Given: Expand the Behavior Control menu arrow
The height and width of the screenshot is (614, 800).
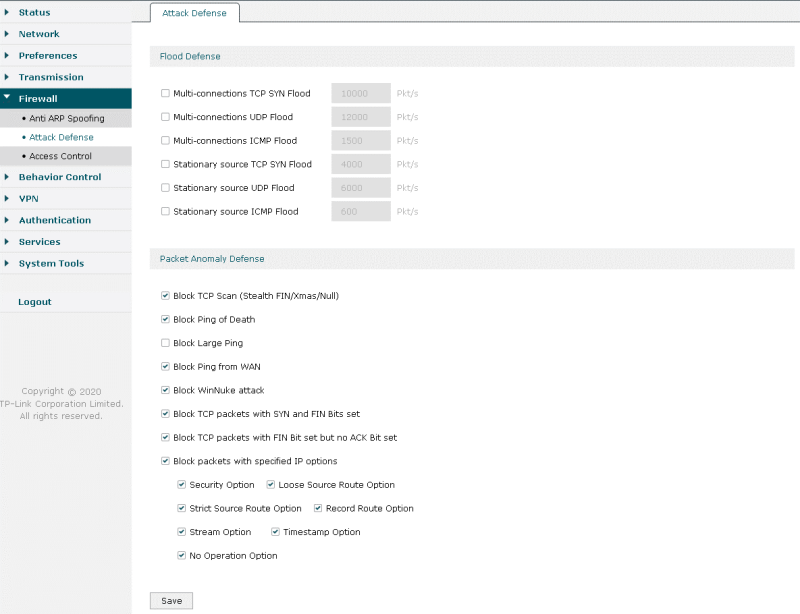Looking at the screenshot, I should pyautogui.click(x=7, y=177).
